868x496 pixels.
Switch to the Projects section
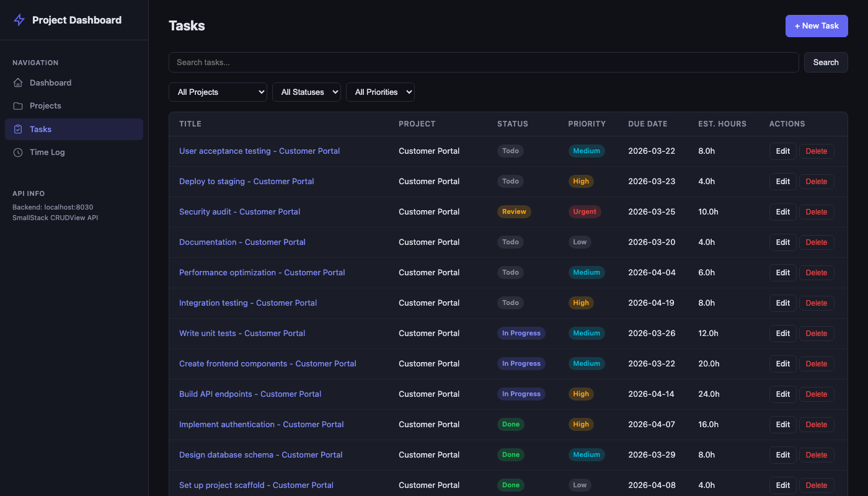(46, 105)
